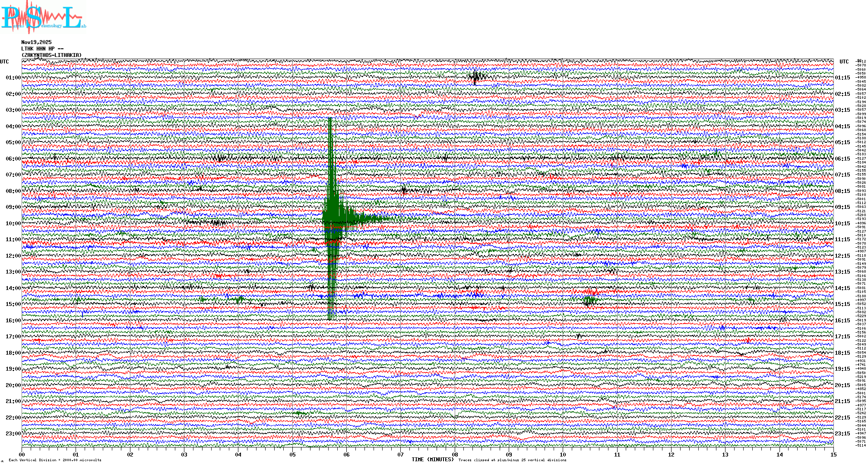Click the Each Vertical Division microvolts note
The width and height of the screenshot is (868, 466).
point(55,460)
